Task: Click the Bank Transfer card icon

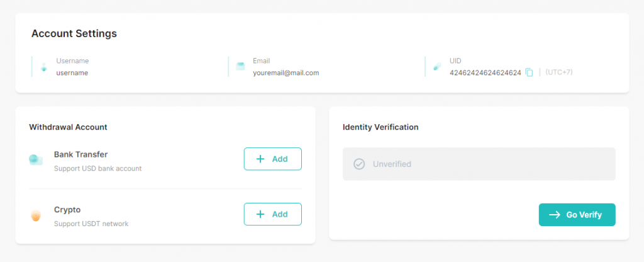Action: pyautogui.click(x=36, y=159)
